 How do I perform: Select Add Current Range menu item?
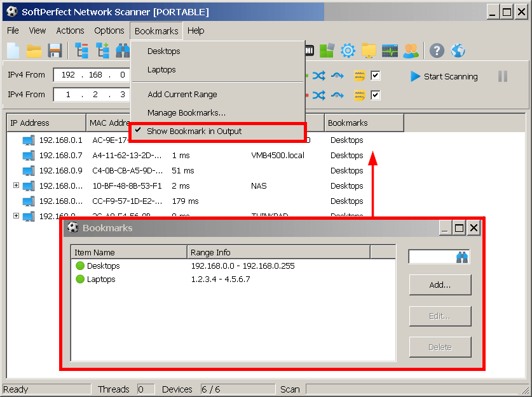tap(218, 94)
